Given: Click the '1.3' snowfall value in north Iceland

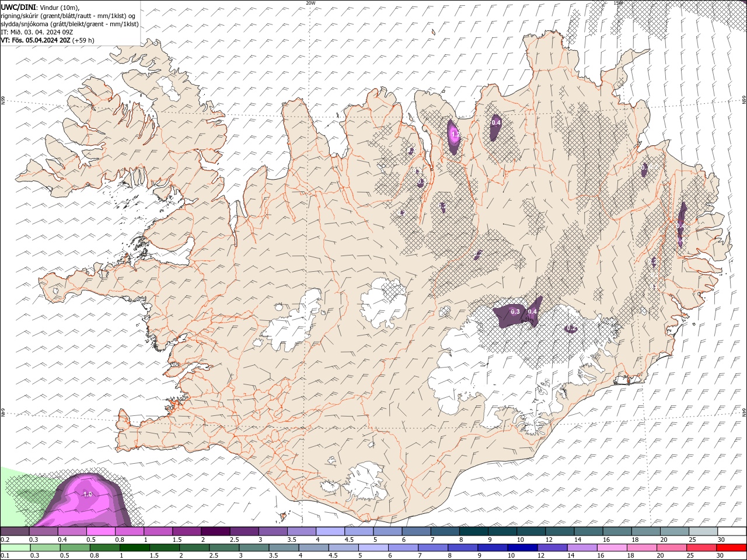Looking at the screenshot, I should [456, 134].
